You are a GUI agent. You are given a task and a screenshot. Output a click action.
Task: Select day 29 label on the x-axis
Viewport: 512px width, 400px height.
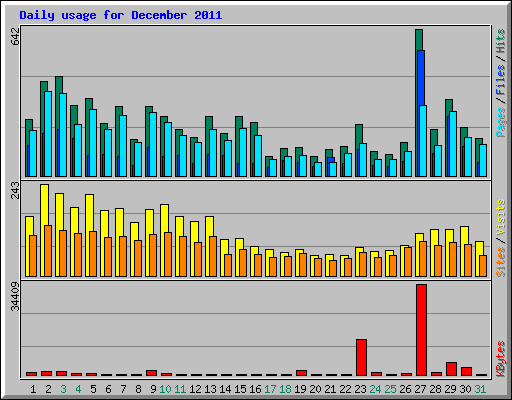(450, 389)
